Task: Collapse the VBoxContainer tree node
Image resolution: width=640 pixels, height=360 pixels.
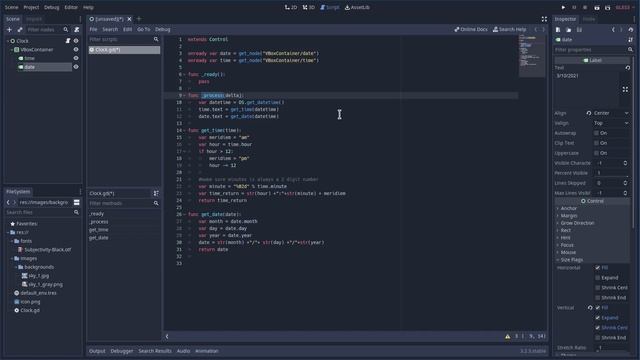Action: point(11,49)
